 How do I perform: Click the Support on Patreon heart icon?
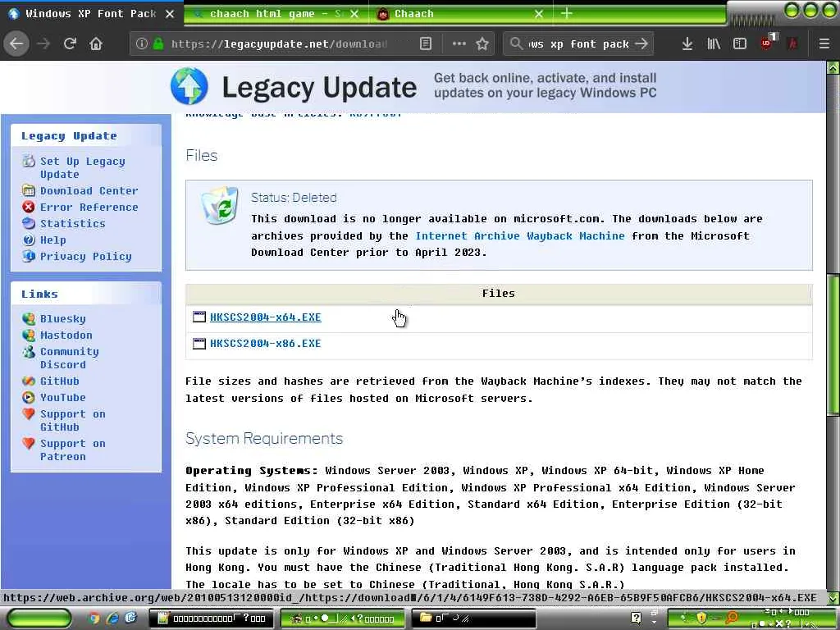pyautogui.click(x=29, y=444)
